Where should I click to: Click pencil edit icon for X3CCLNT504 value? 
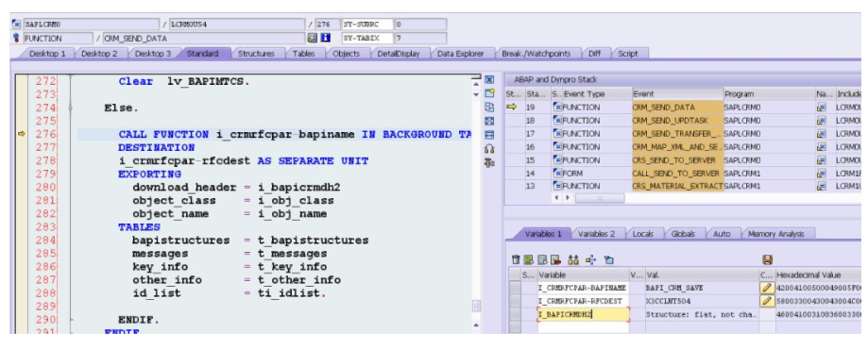(767, 301)
